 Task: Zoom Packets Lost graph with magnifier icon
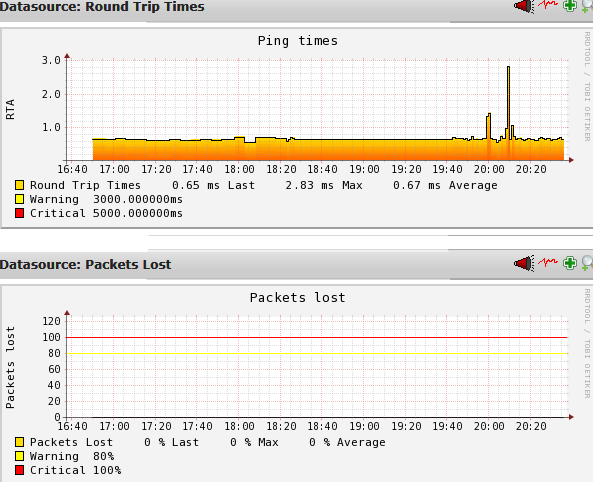click(x=587, y=263)
